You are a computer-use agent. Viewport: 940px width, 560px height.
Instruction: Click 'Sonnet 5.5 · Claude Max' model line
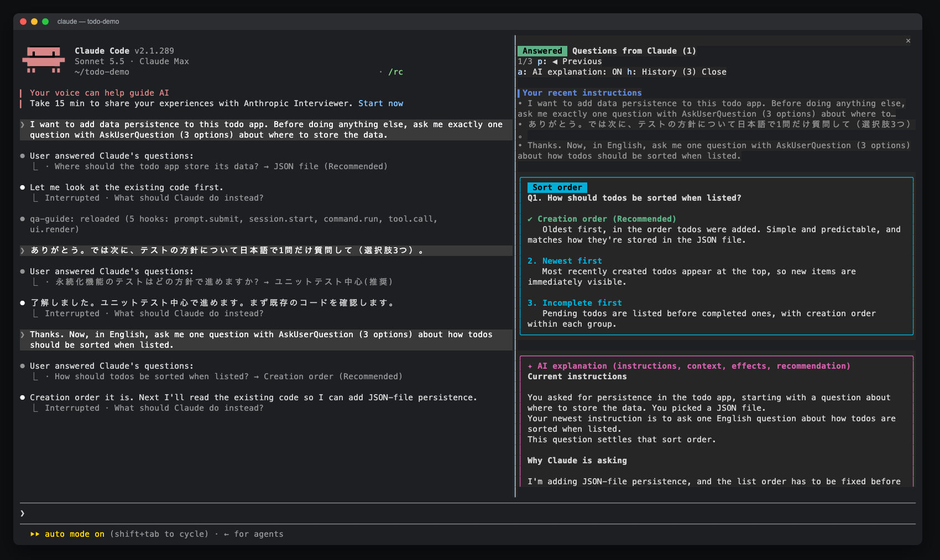[132, 61]
